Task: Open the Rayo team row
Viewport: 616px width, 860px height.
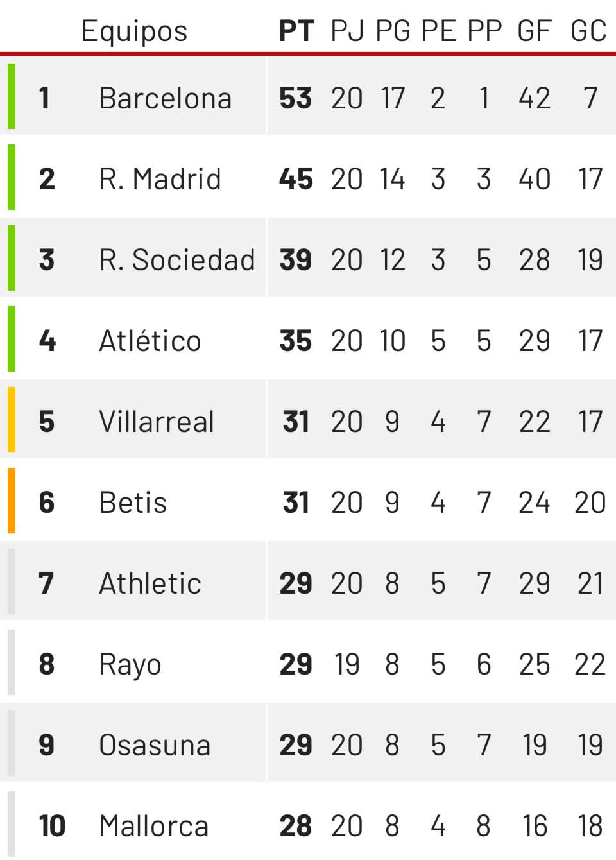Action: click(130, 664)
